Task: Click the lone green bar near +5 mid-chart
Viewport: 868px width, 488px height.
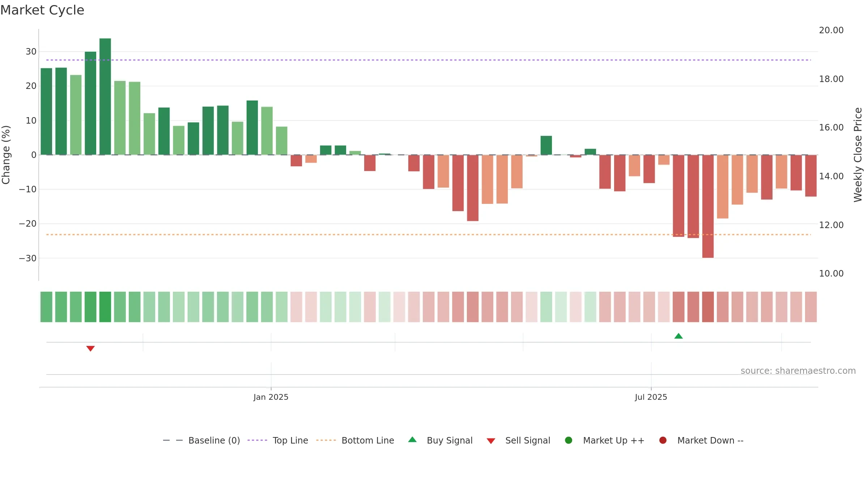Action: pyautogui.click(x=546, y=145)
